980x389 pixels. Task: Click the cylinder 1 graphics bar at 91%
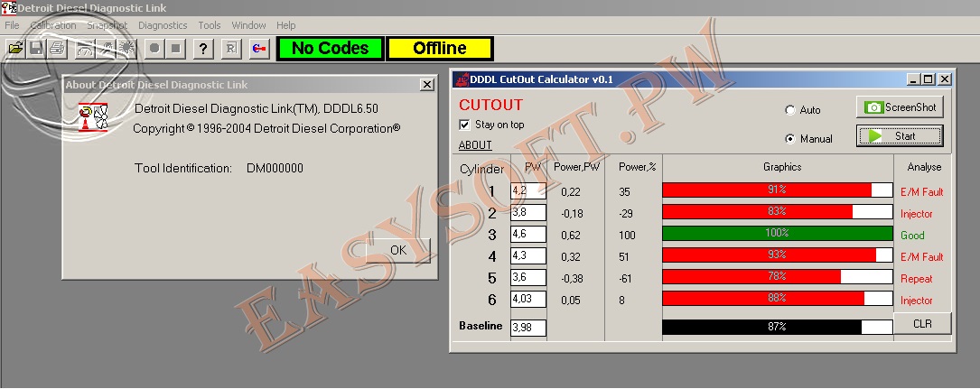click(x=777, y=190)
